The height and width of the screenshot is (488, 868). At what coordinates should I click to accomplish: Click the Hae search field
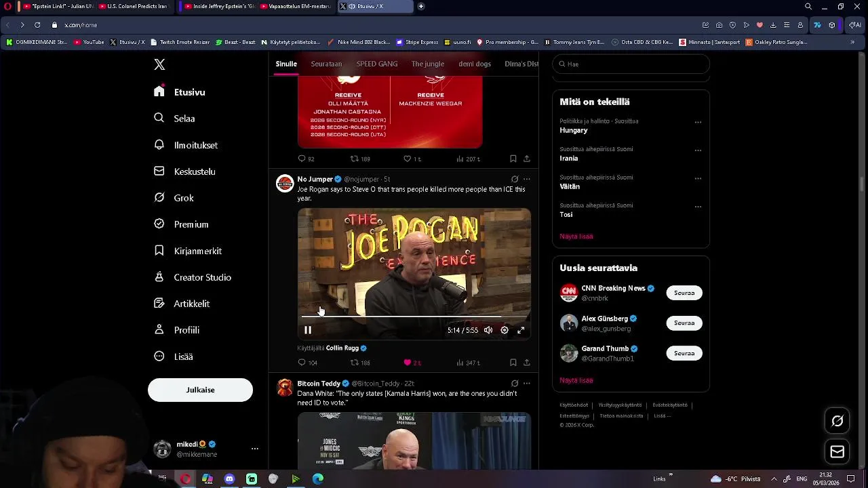[631, 64]
